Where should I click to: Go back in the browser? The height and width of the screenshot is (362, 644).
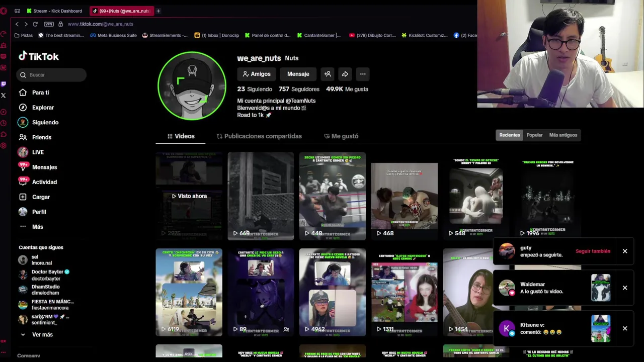click(x=17, y=24)
